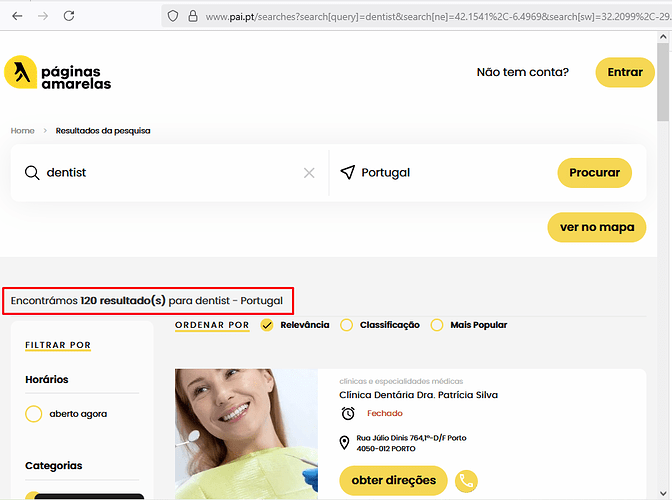The height and width of the screenshot is (500, 672).
Task: Click the yellow phone call icon
Action: pos(466,481)
